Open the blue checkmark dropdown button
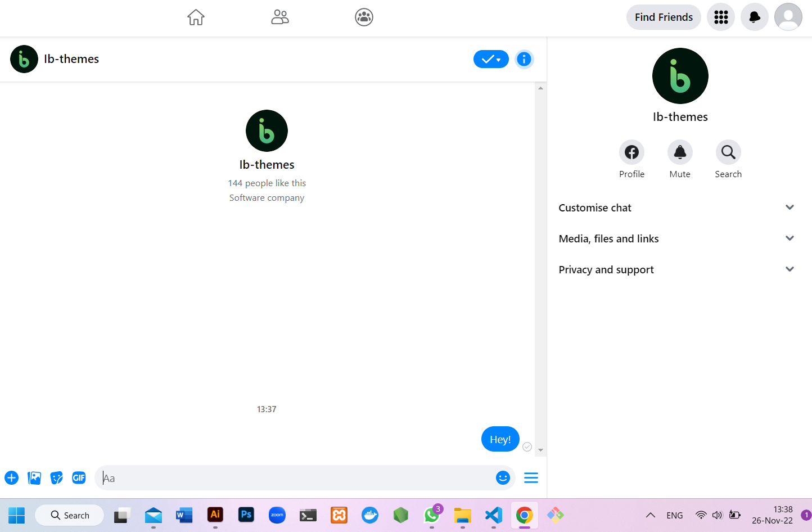Viewport: 812px width, 532px height. (491, 59)
